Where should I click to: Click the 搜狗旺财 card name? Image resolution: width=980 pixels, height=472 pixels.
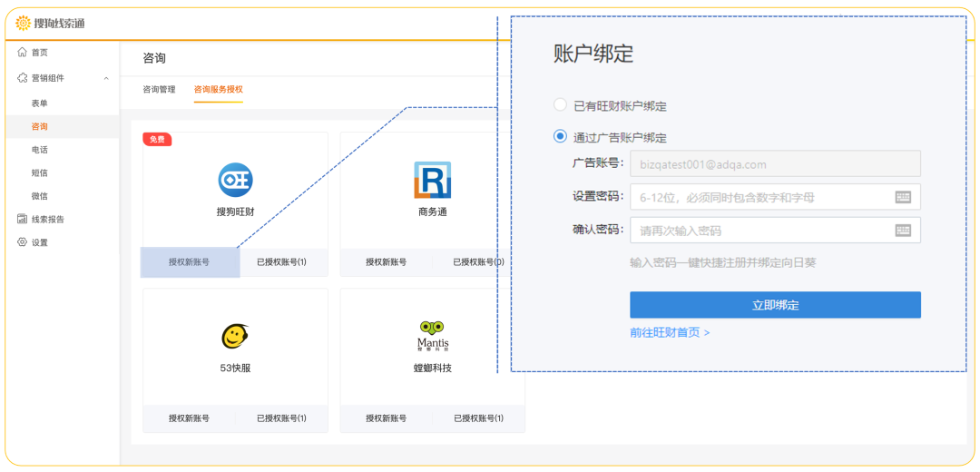point(236,211)
